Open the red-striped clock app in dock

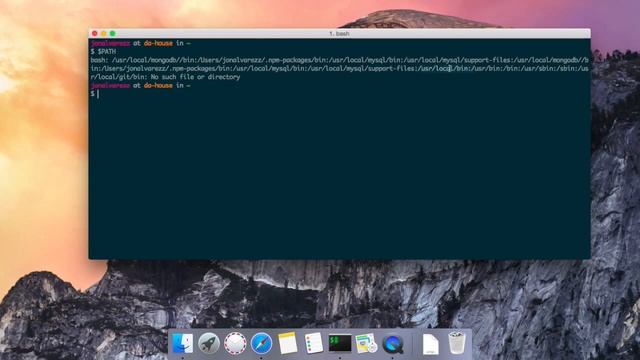pos(235,343)
